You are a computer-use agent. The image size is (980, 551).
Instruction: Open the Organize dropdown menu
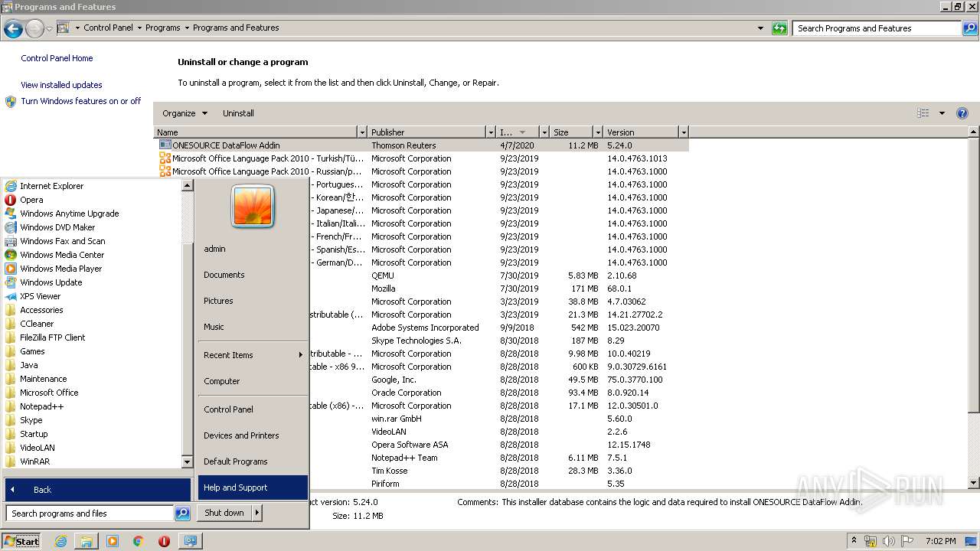click(x=185, y=113)
